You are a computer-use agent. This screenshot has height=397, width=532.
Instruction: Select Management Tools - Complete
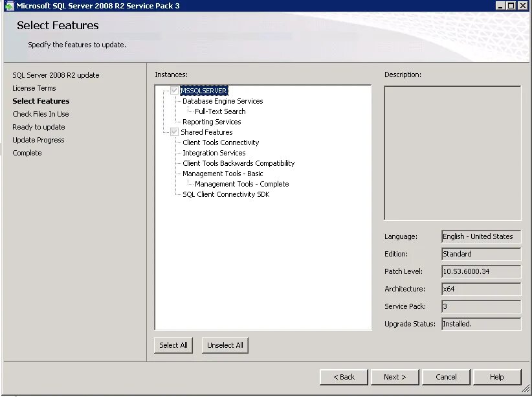[x=241, y=184]
